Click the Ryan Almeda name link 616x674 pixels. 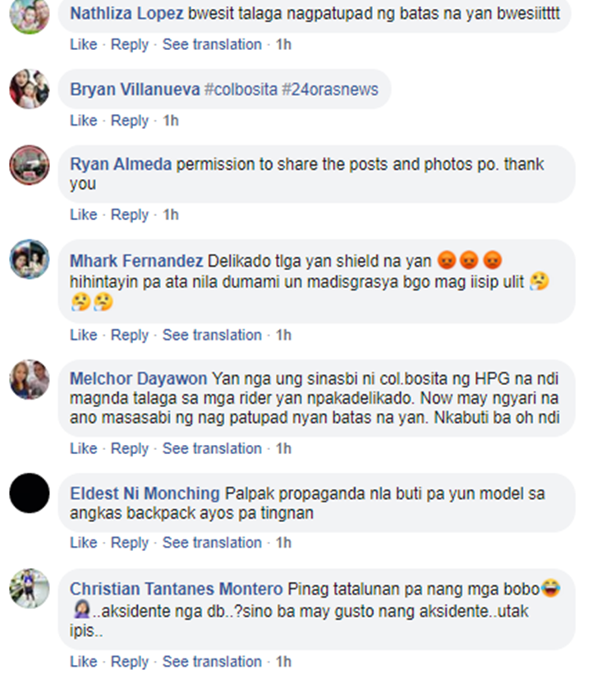tap(121, 164)
